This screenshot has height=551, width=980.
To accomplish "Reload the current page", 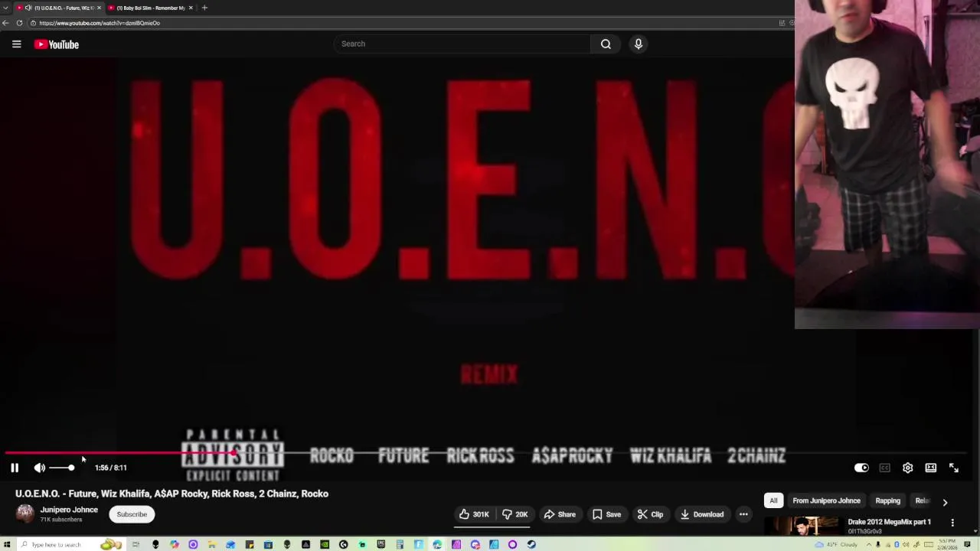I will click(19, 23).
